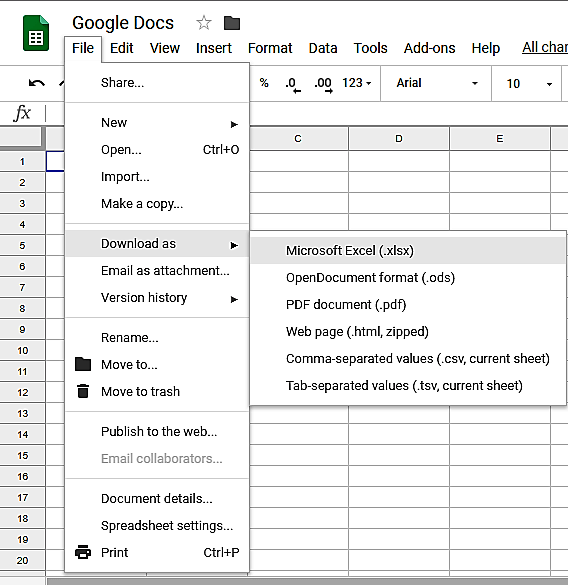Image resolution: width=568 pixels, height=585 pixels.
Task: Star the Google Docs document
Action: tap(204, 23)
